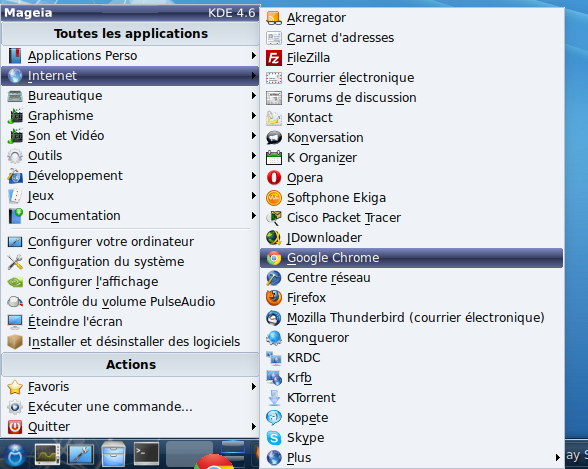Expand the Bureautique category
The width and height of the screenshot is (588, 469).
[130, 96]
